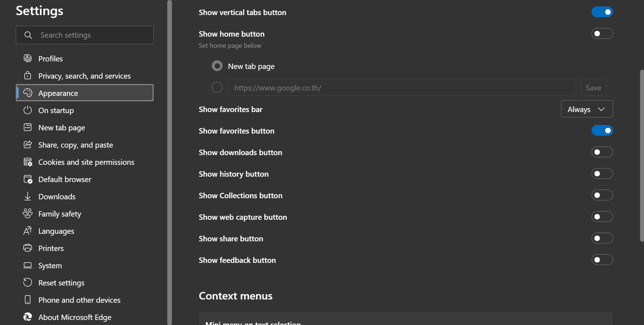Turn on Show web capture button toggle
Screen dimensions: 644x325
tap(602, 217)
